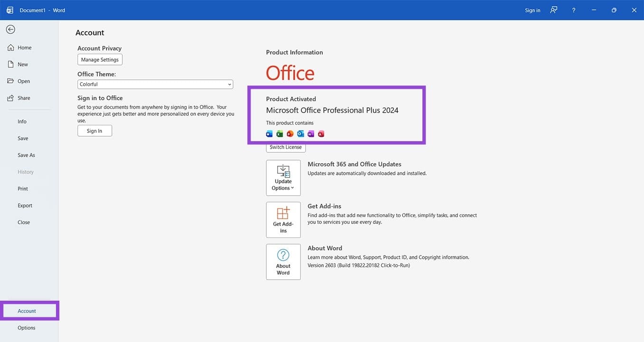644x342 pixels.
Task: Click the OneNote icon in the product list
Action: (x=311, y=133)
